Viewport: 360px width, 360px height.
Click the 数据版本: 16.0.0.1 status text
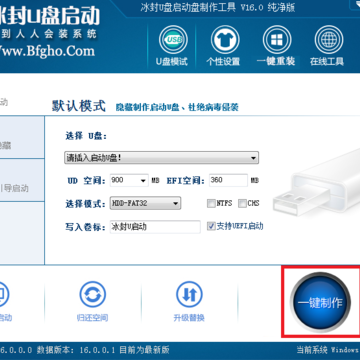click(x=76, y=350)
